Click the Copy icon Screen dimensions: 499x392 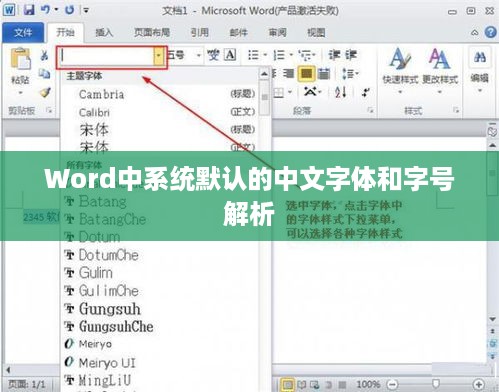pos(44,73)
